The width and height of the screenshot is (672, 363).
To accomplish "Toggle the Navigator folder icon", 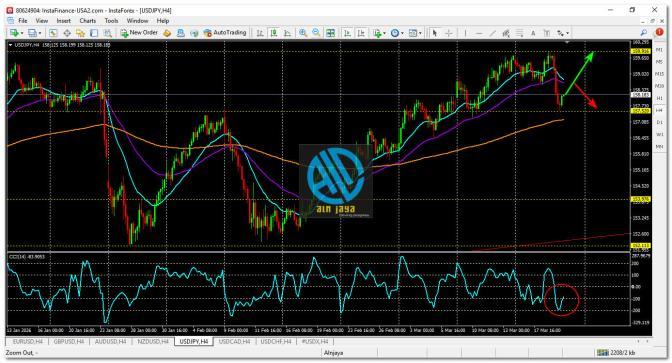I will pyautogui.click(x=81, y=33).
